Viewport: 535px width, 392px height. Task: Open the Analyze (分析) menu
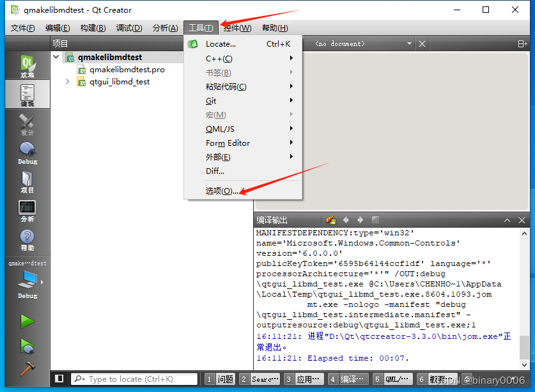pos(166,28)
